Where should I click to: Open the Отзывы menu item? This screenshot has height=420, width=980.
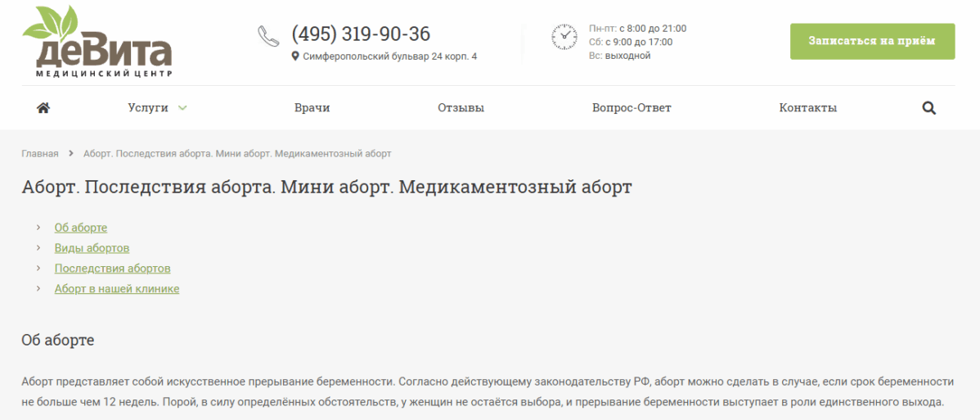tap(461, 107)
